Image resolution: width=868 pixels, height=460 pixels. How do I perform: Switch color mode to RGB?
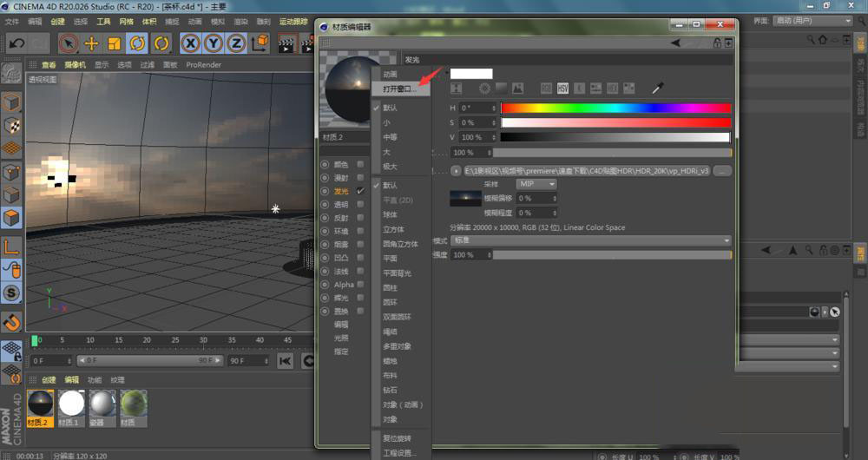(546, 88)
